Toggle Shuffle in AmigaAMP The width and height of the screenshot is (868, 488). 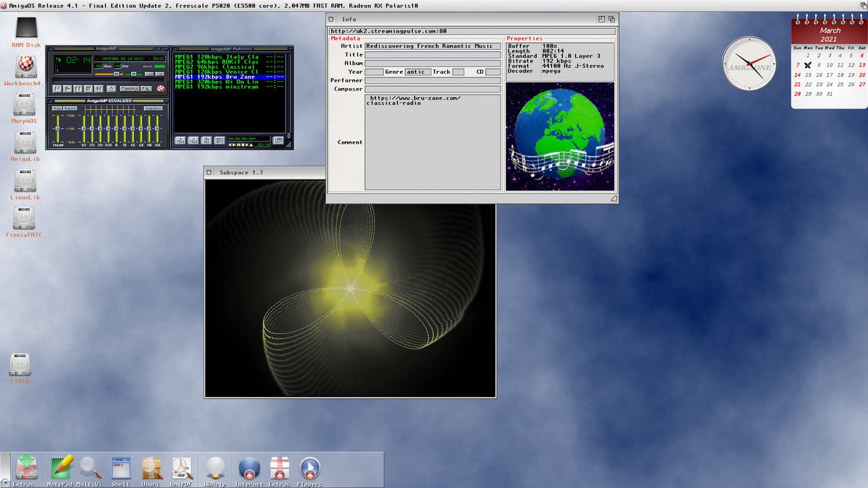pyautogui.click(x=129, y=88)
